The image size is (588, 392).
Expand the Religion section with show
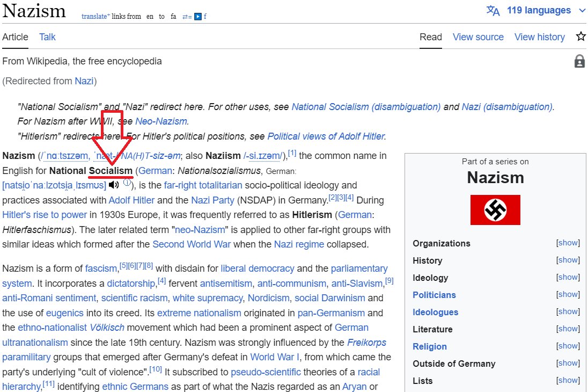(568, 346)
